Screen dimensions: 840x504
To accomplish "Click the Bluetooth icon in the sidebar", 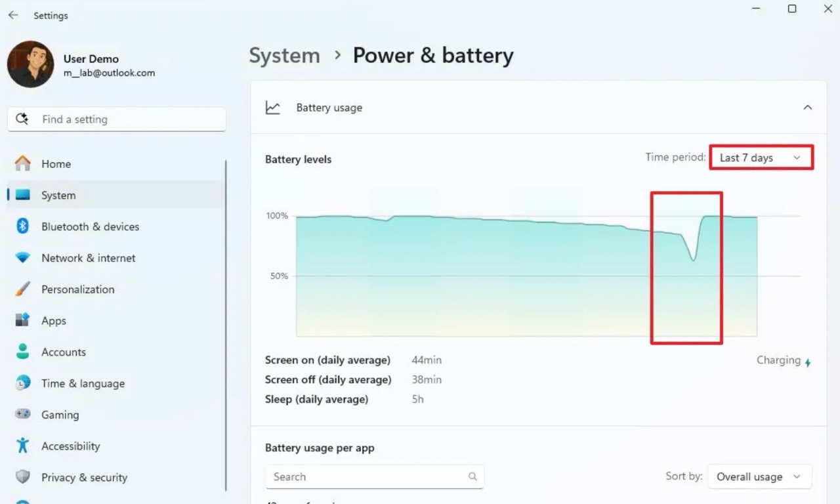I will 23,226.
